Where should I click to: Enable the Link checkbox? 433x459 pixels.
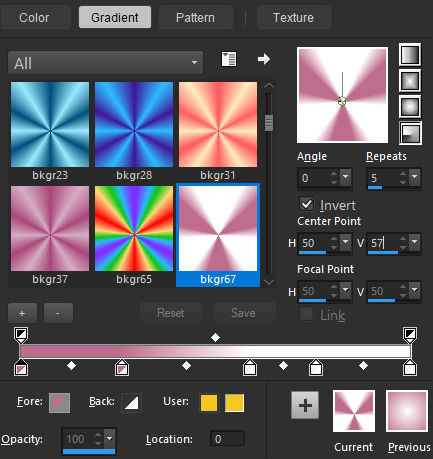306,314
